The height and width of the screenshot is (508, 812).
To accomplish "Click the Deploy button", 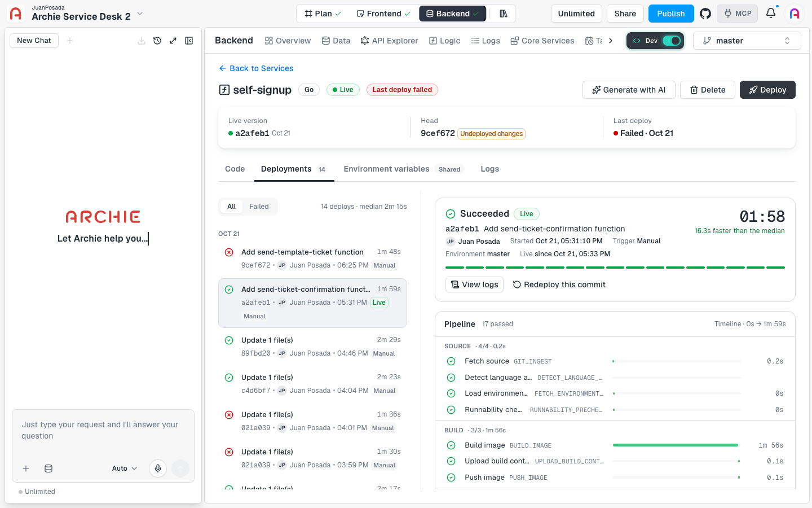I will (x=767, y=90).
